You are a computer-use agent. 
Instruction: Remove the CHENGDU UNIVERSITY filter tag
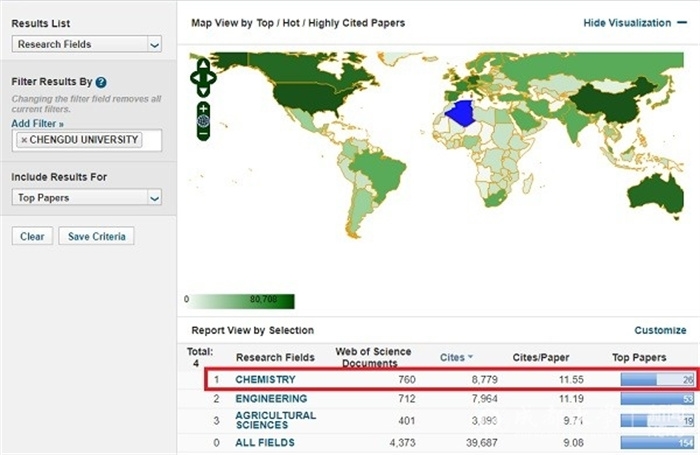(x=24, y=139)
